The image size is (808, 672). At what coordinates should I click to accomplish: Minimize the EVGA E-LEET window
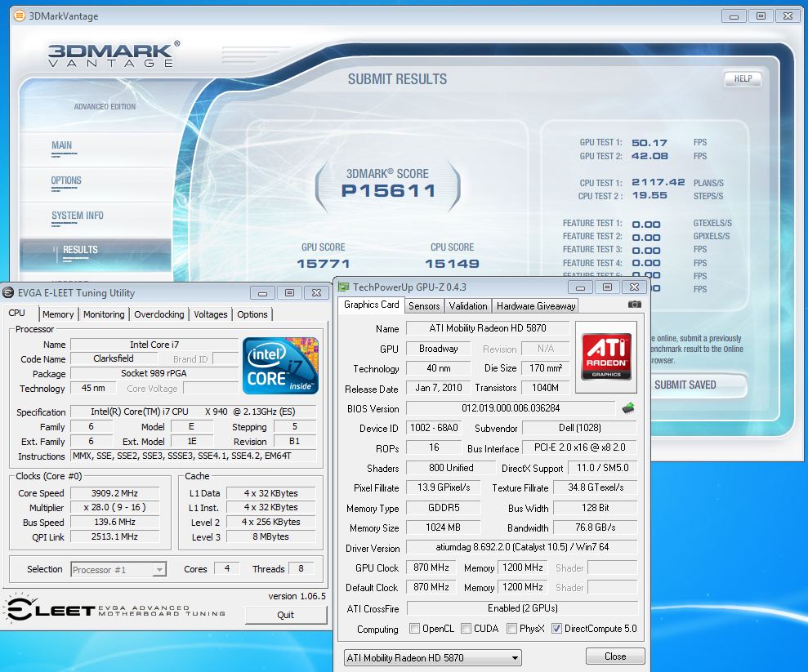263,293
